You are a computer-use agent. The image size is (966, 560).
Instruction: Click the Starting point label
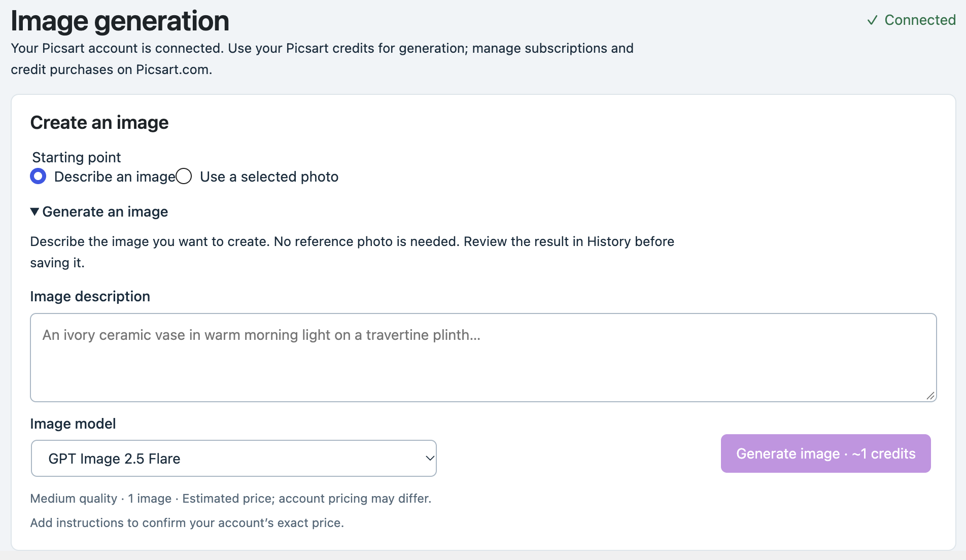tap(77, 157)
